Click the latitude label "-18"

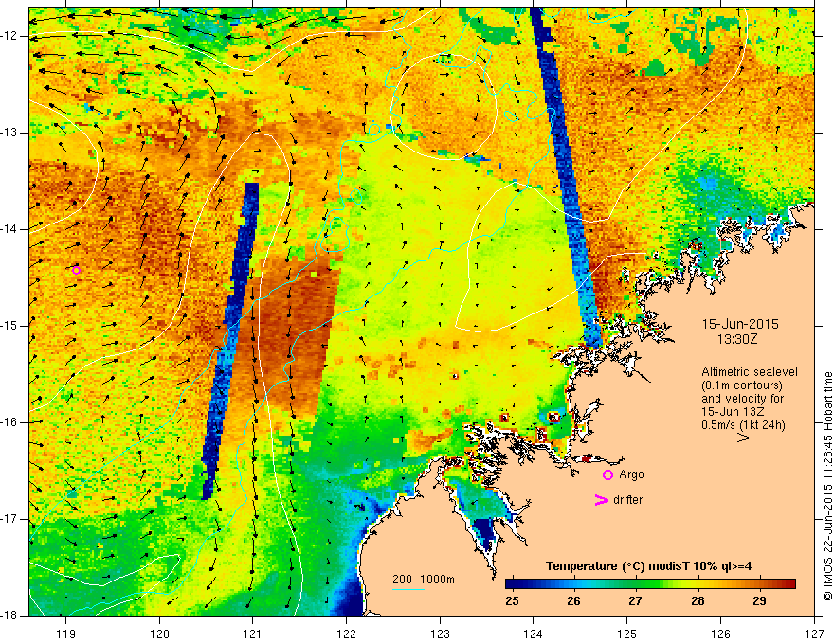click(x=9, y=616)
